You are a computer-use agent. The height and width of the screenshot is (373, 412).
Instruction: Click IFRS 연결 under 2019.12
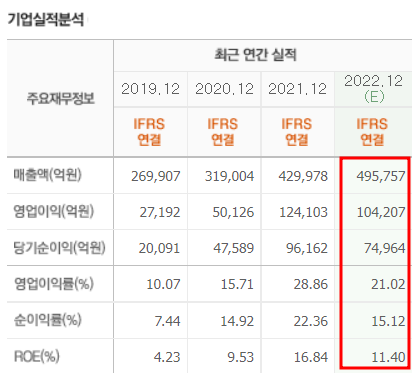pyautogui.click(x=149, y=132)
